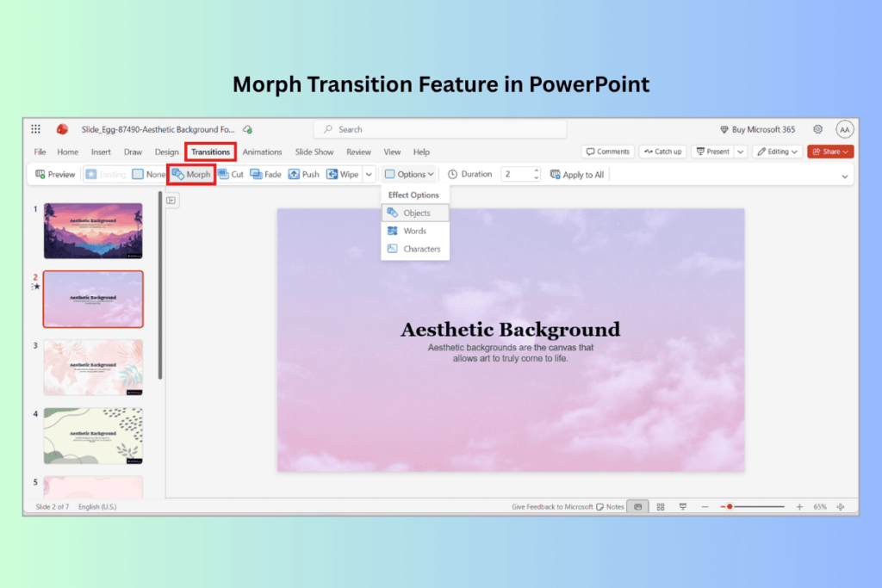Click the English (U.S.) language indicator
Screen dimensions: 882x588
[97, 506]
